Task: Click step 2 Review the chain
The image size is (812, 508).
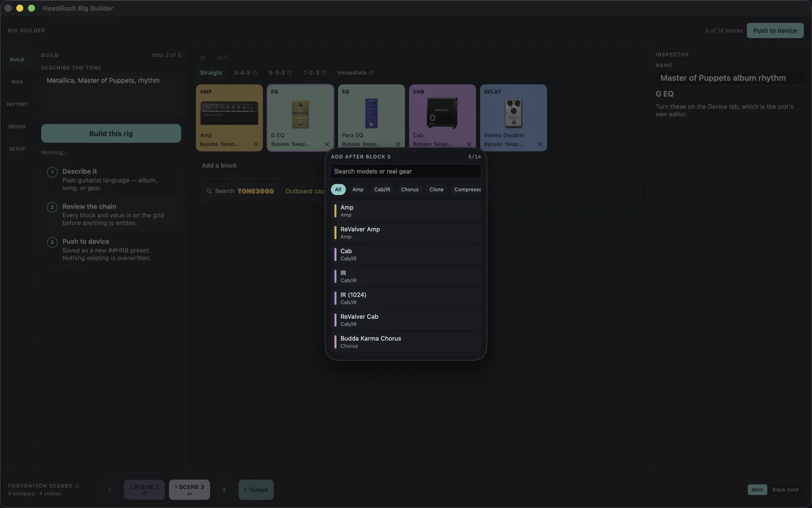Action: point(111,214)
